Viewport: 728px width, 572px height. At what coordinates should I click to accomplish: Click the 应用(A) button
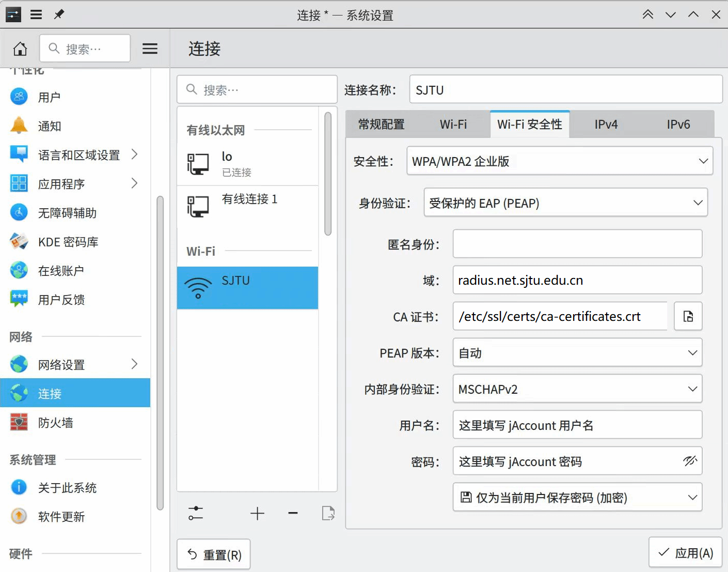tap(685, 553)
